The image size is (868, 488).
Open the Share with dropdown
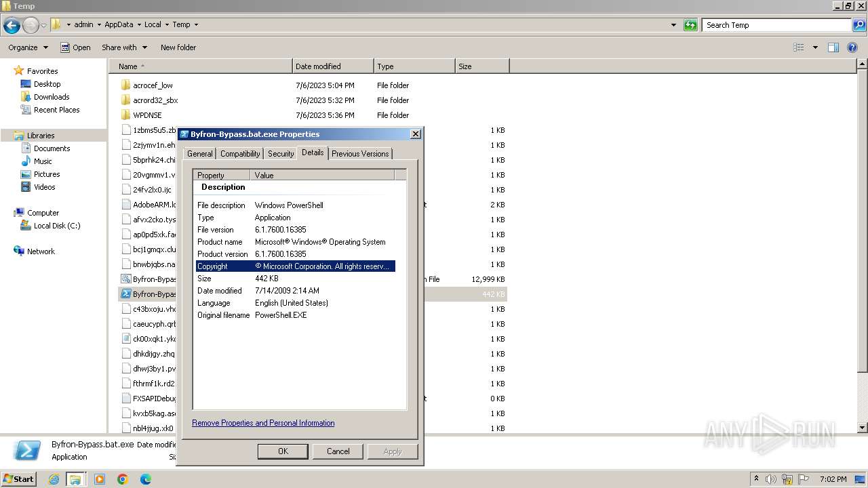coord(124,47)
